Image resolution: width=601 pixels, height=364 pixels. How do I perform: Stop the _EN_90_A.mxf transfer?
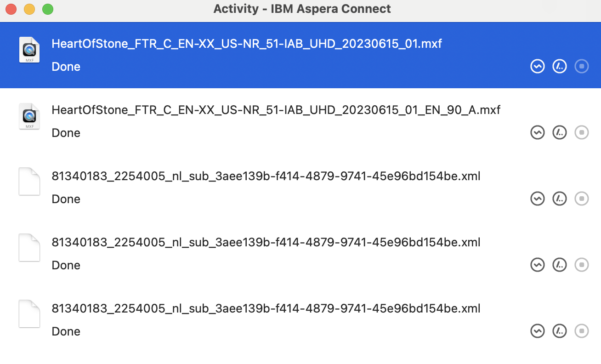pos(582,133)
